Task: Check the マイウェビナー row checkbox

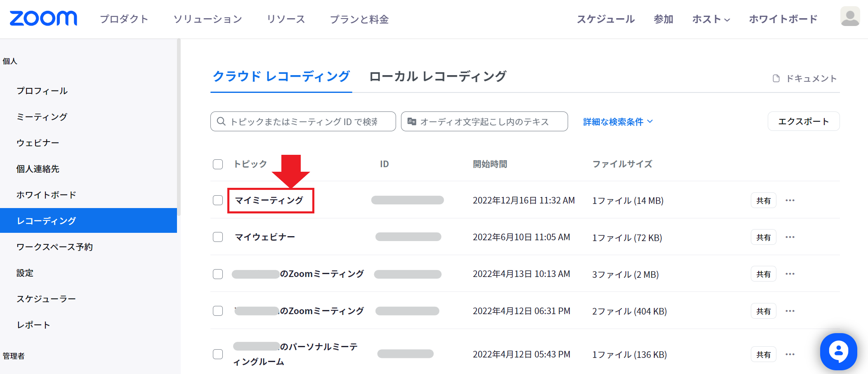Action: pyautogui.click(x=218, y=237)
